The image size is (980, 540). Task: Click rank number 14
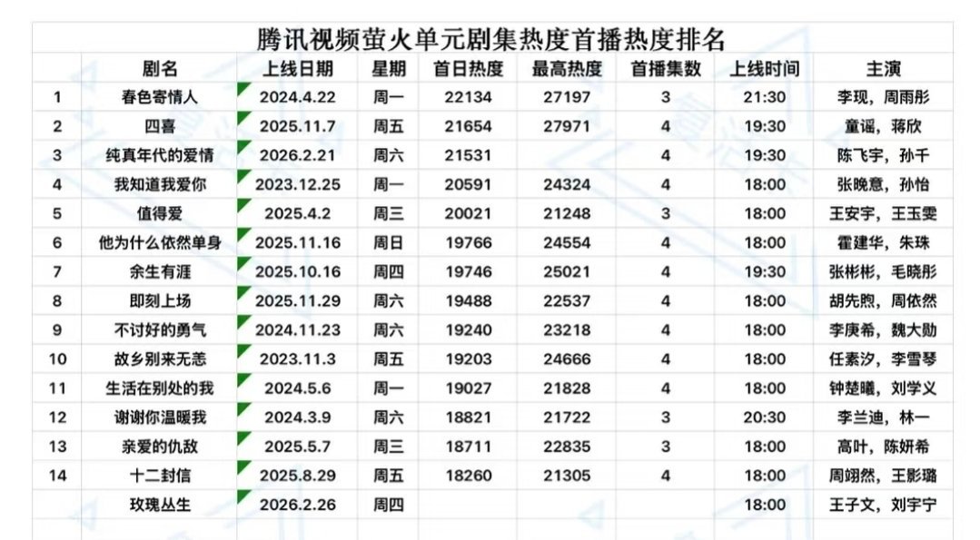coord(57,476)
